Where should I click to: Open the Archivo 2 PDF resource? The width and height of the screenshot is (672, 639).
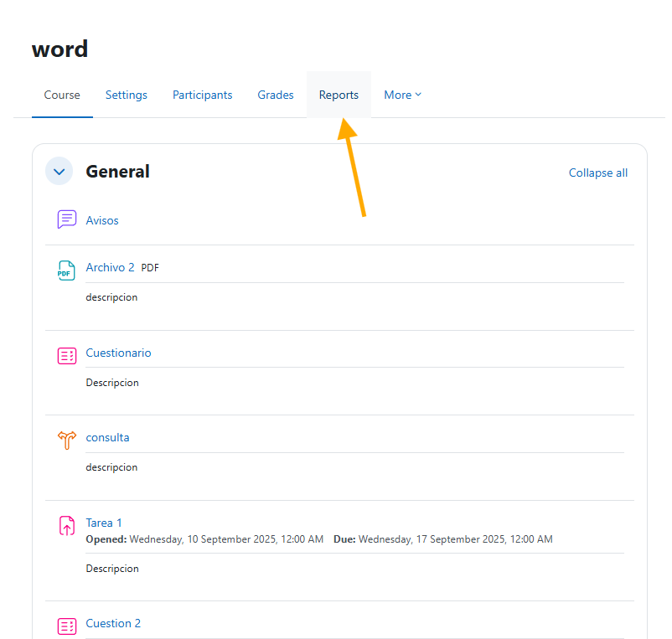pos(110,266)
